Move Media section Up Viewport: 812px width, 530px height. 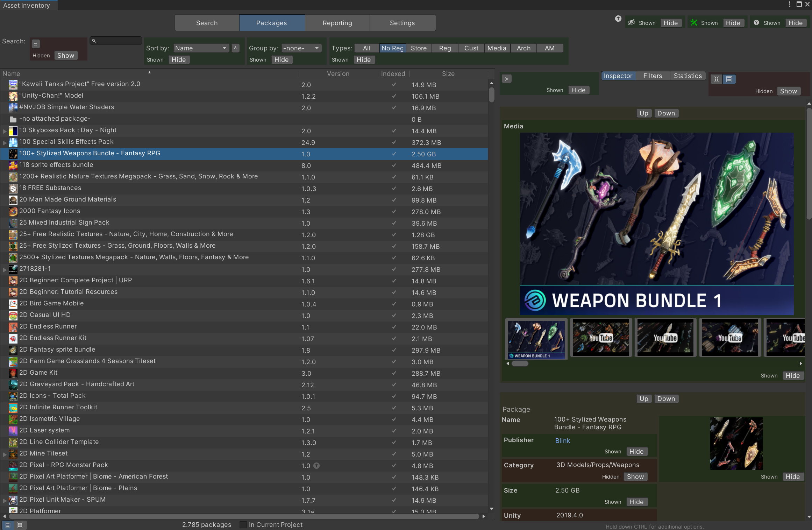coord(644,113)
